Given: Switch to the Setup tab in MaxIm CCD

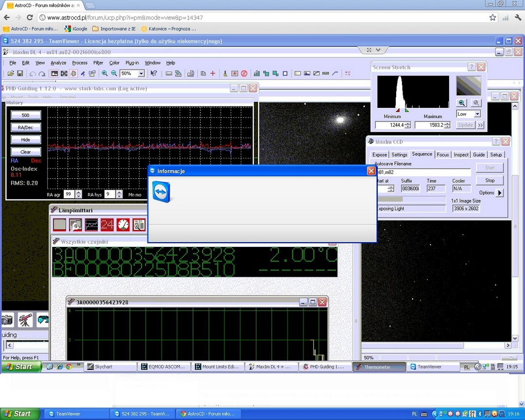Looking at the screenshot, I should pos(496,155).
